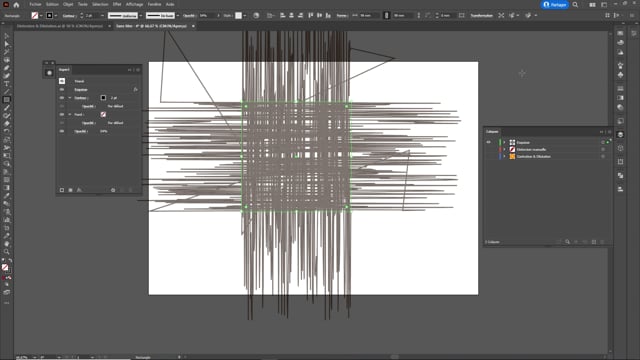Select the Magic Wand tool in toolbox
Viewport: 640px width, 360px height.
coord(7,52)
